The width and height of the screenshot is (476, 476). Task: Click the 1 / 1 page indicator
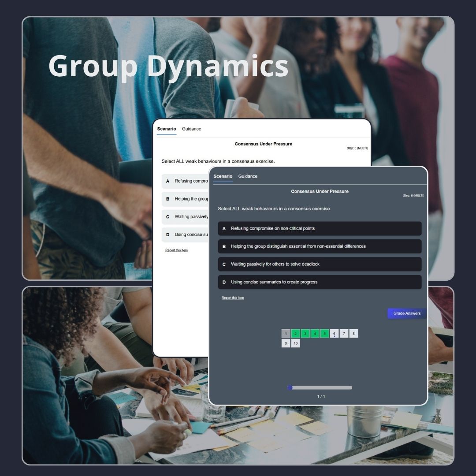tap(321, 397)
